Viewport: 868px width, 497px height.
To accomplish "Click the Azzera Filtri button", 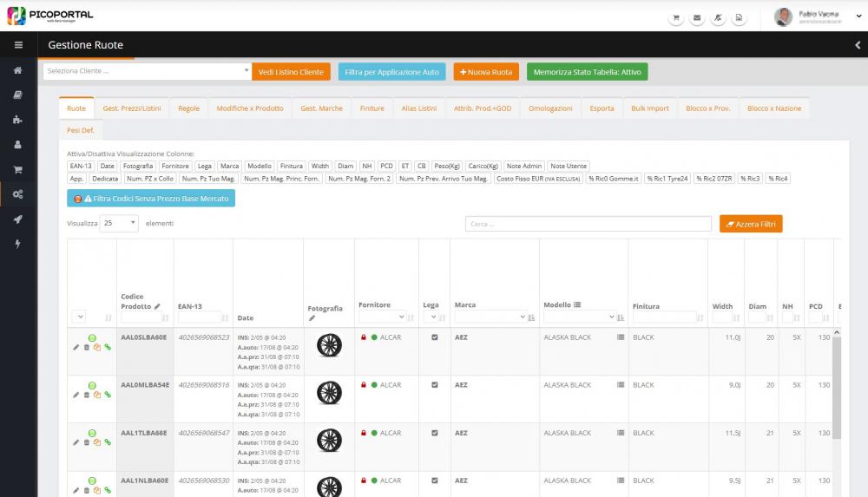I will (751, 224).
